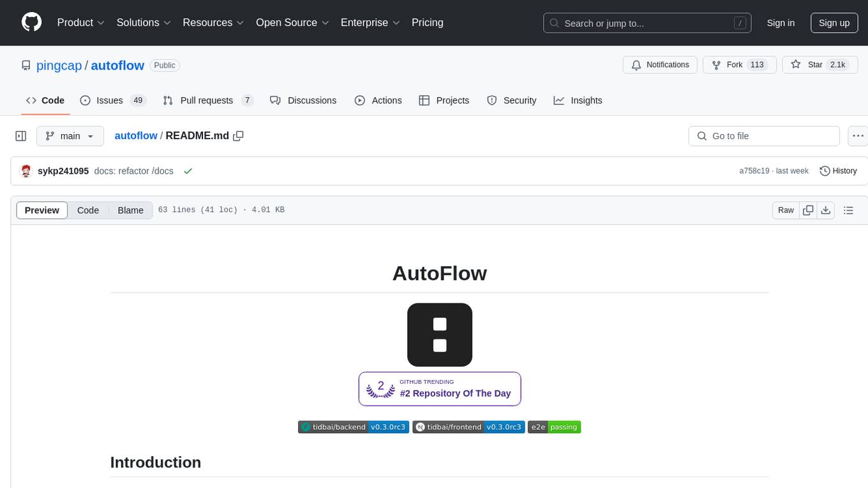The width and height of the screenshot is (868, 488).
Task: Open the docs: refactor /docs commit
Action: (133, 171)
